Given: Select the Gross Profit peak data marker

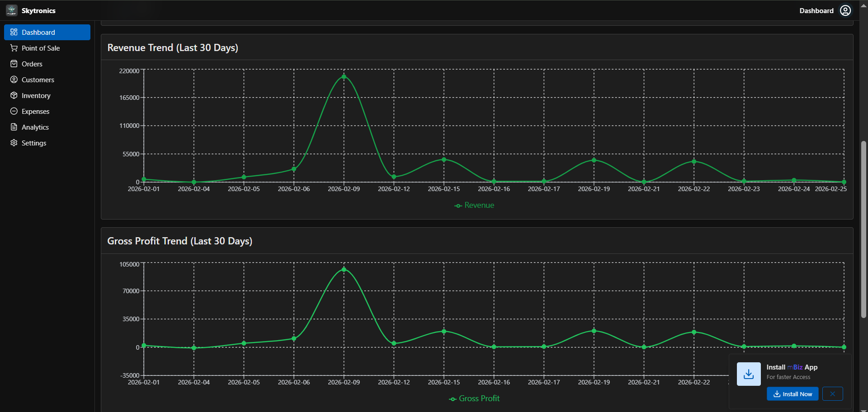Looking at the screenshot, I should coord(344,269).
